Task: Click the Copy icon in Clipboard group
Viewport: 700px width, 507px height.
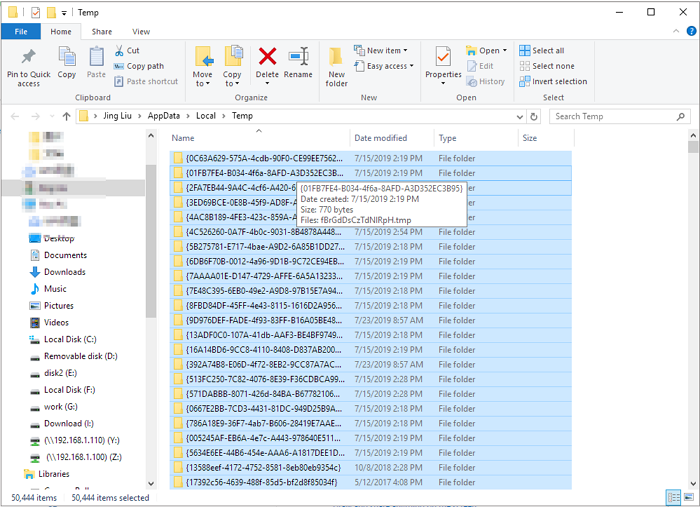Action: click(x=67, y=58)
